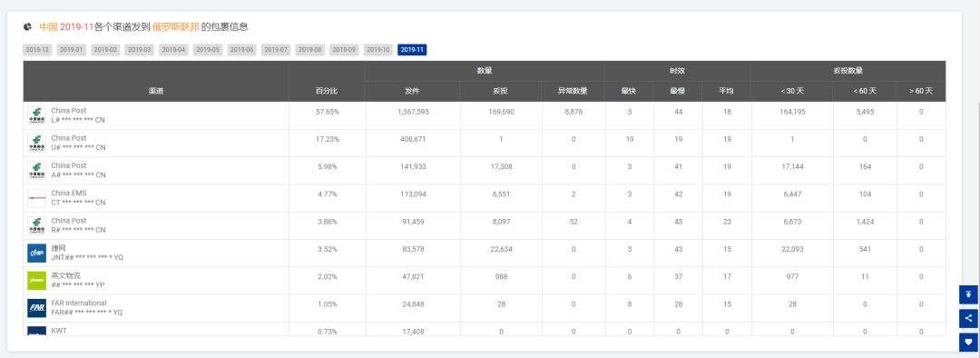The height and width of the screenshot is (358, 980).
Task: Click the back-to-top arrow button
Action: [x=968, y=294]
